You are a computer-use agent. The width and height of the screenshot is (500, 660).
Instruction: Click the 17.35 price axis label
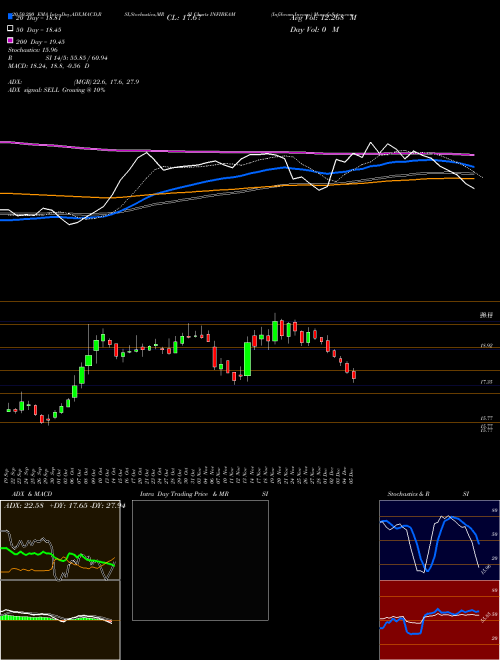[x=486, y=382]
